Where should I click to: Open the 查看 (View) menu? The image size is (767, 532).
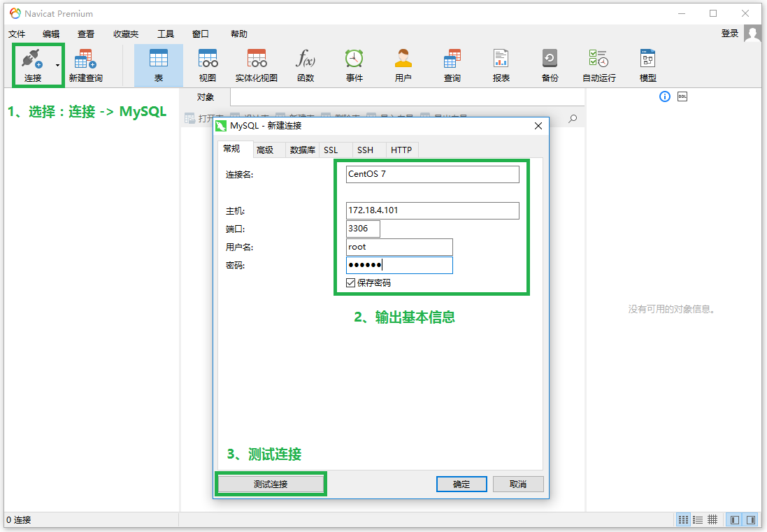click(85, 34)
